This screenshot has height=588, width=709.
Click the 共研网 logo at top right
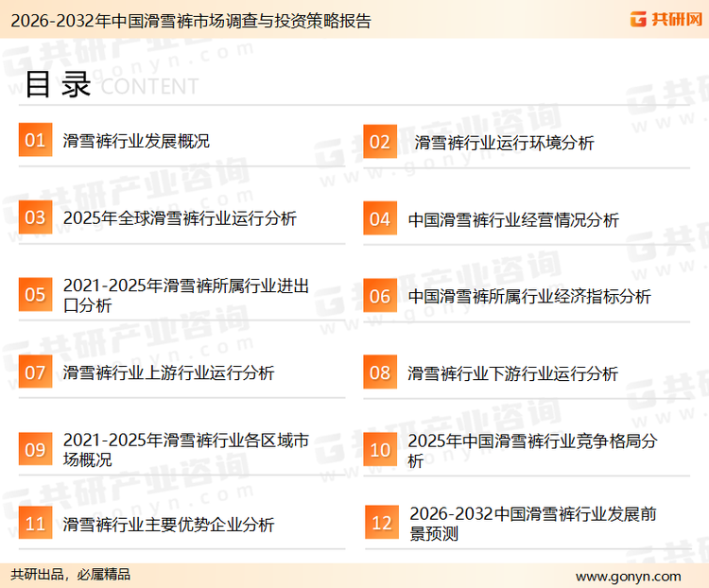(x=665, y=19)
